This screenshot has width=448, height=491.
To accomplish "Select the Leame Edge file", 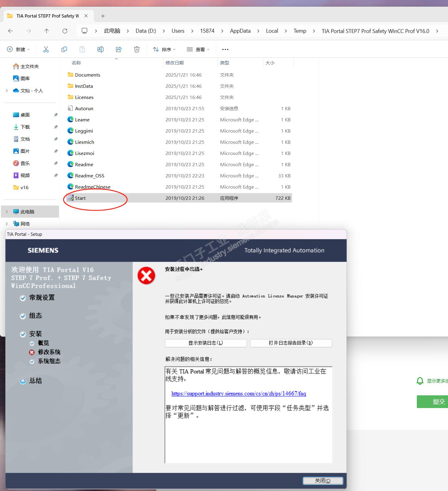I will tap(179, 120).
